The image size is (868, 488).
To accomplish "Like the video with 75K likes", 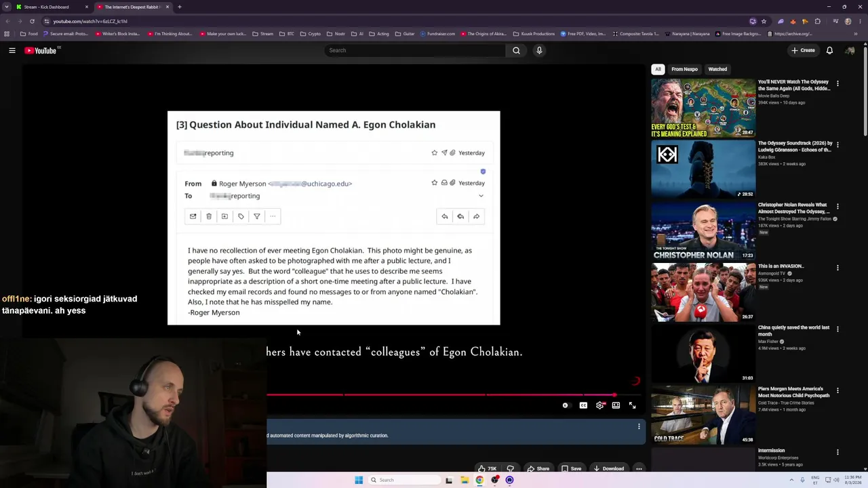I will [487, 468].
